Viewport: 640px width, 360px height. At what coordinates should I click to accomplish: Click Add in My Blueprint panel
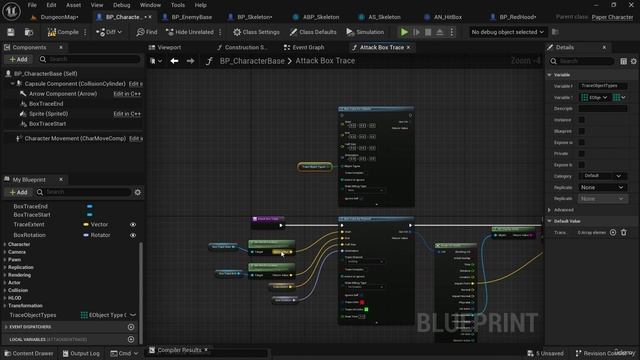point(18,192)
